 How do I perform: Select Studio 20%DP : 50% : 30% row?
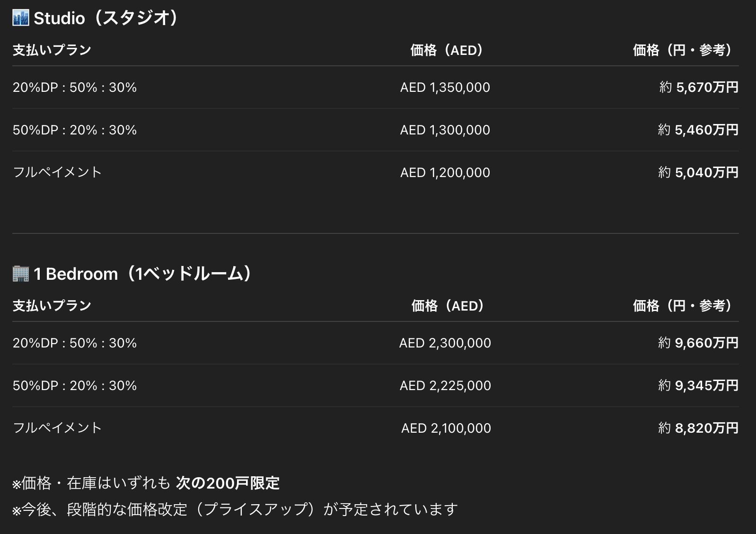pos(75,88)
